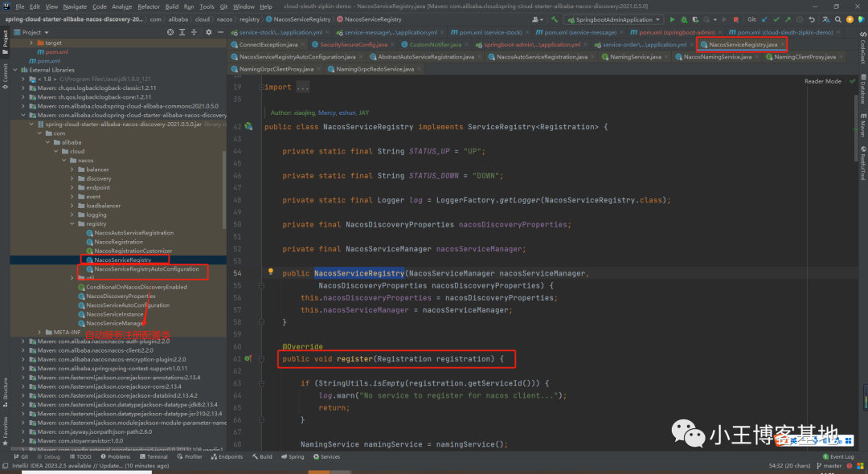Click the gutter class icon on line 42
Image resolution: width=868 pixels, height=474 pixels.
pyautogui.click(x=248, y=127)
